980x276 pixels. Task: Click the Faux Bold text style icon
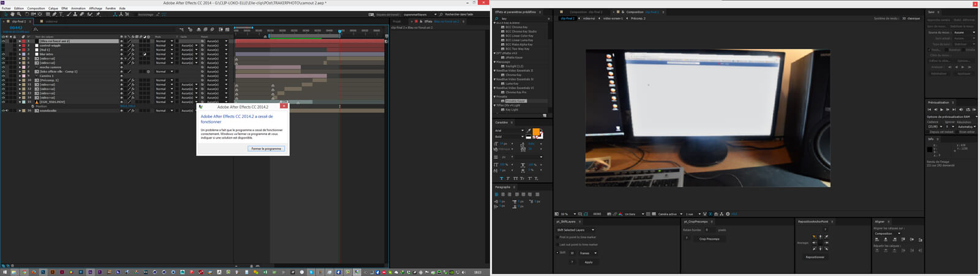[x=501, y=178]
